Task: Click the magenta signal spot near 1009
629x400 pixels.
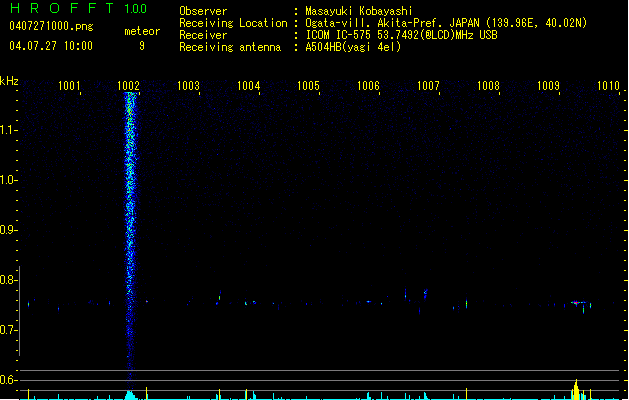Action: click(x=576, y=303)
